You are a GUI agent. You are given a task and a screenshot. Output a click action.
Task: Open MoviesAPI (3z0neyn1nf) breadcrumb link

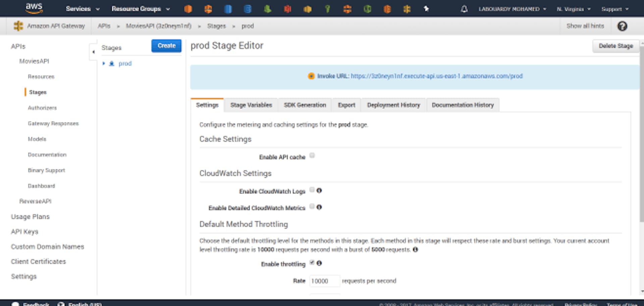pos(159,26)
